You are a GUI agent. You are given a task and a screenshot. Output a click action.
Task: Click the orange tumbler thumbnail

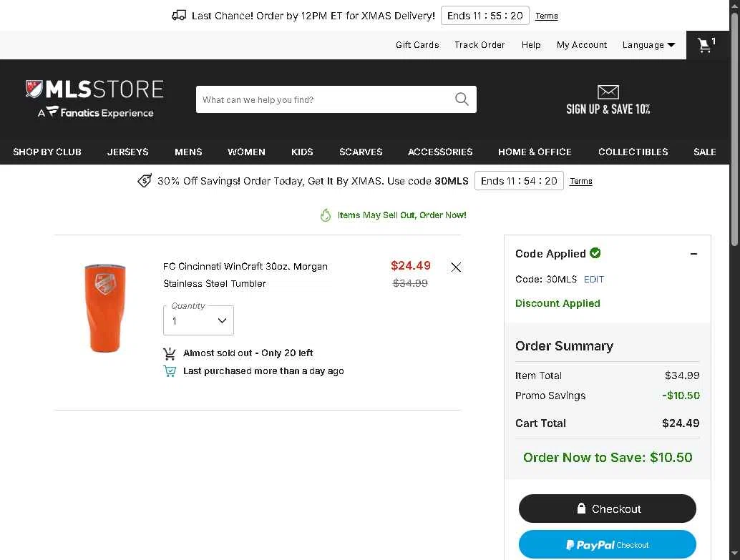click(105, 308)
